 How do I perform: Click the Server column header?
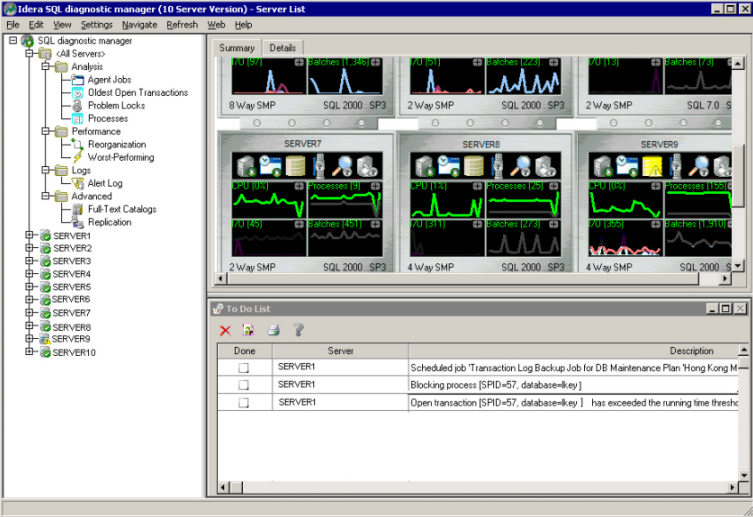[340, 351]
